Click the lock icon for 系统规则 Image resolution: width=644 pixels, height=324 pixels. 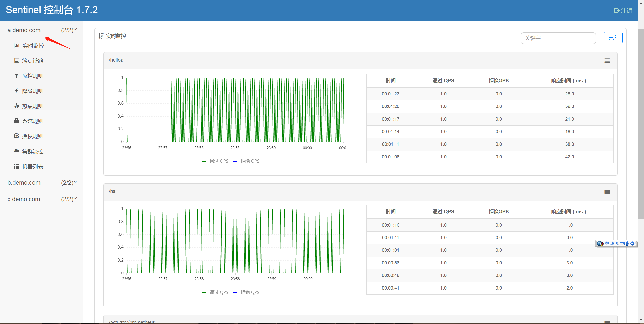click(x=17, y=121)
